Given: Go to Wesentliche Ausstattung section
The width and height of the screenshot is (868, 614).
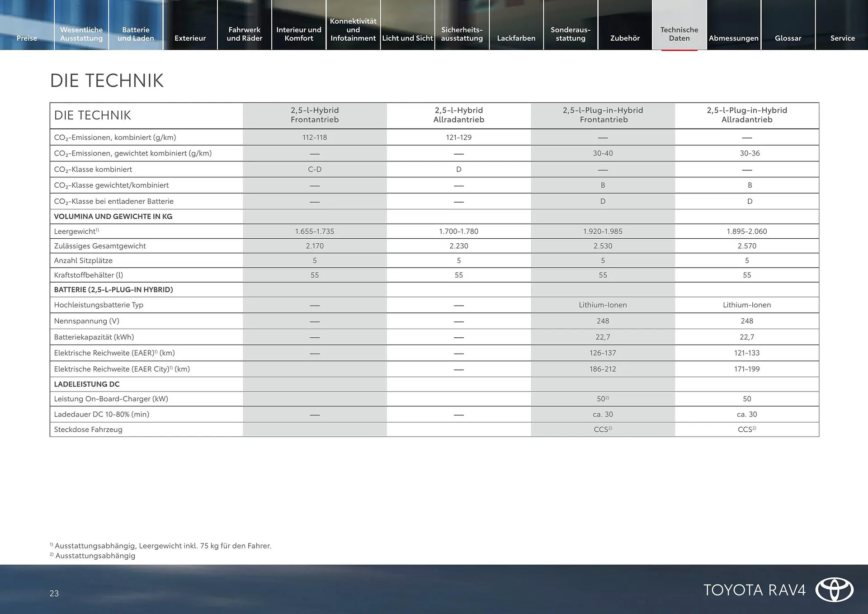Looking at the screenshot, I should (81, 34).
